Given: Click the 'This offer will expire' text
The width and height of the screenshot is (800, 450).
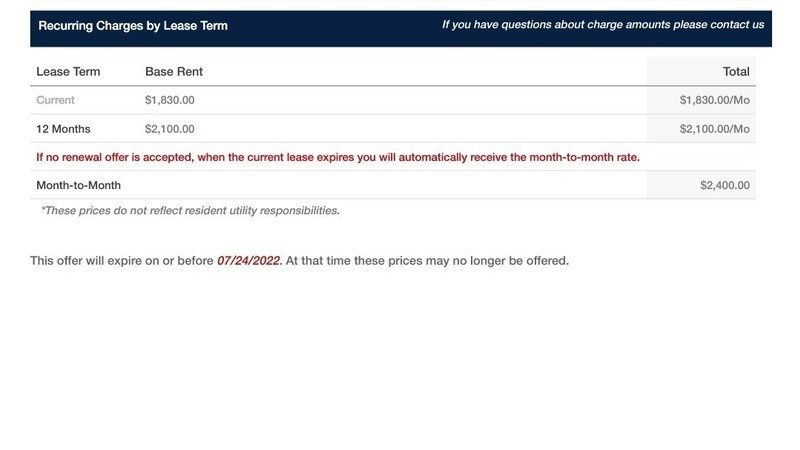Looking at the screenshot, I should click(x=95, y=261).
